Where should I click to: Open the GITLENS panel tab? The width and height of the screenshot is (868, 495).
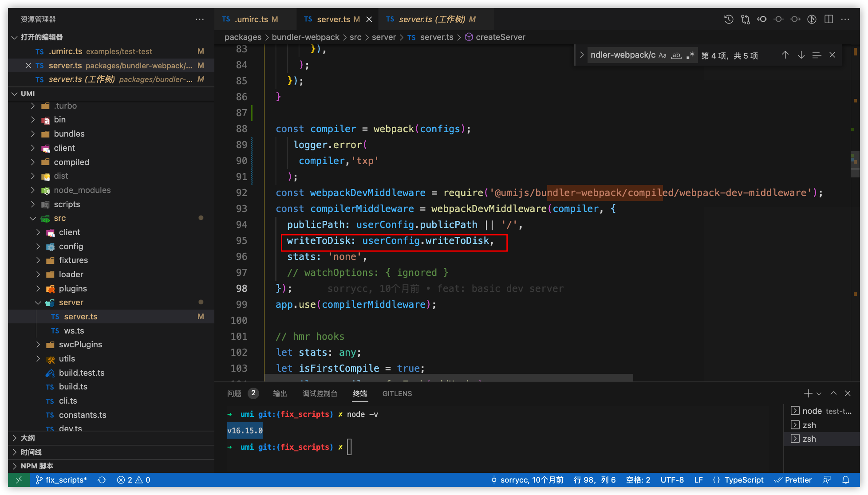click(x=397, y=393)
